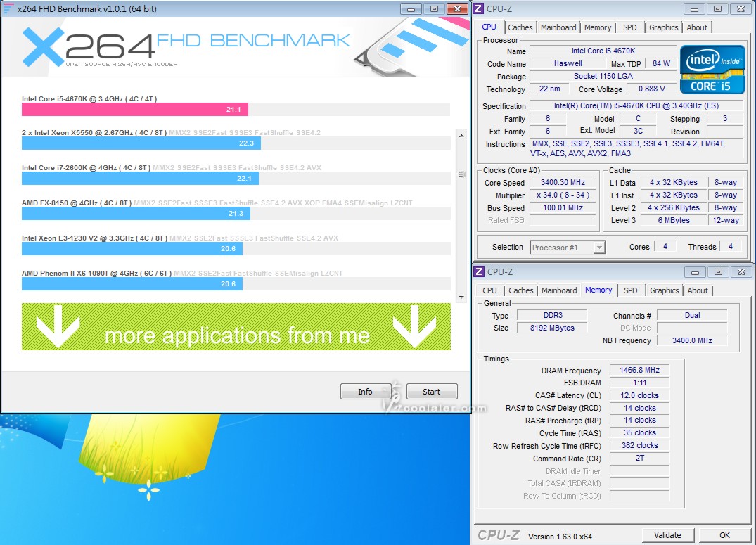This screenshot has height=545, width=756.
Task: Open SPD tab in top CPU-Z window
Action: (x=629, y=27)
